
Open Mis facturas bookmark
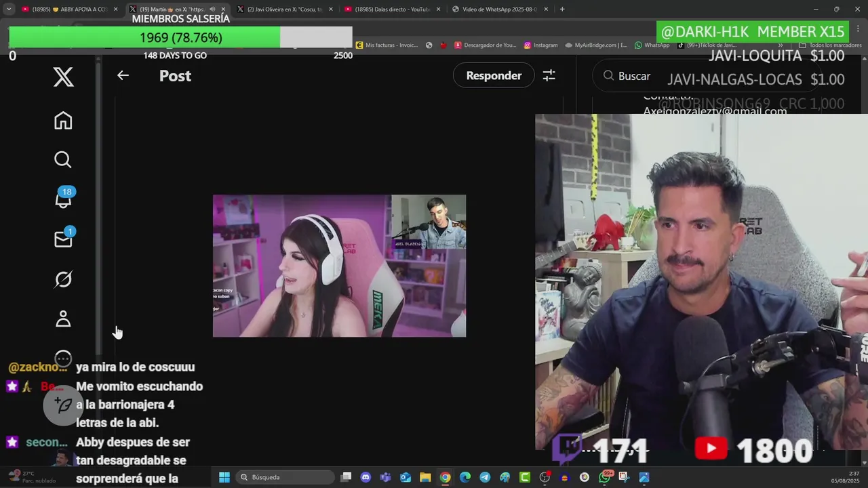(x=387, y=45)
